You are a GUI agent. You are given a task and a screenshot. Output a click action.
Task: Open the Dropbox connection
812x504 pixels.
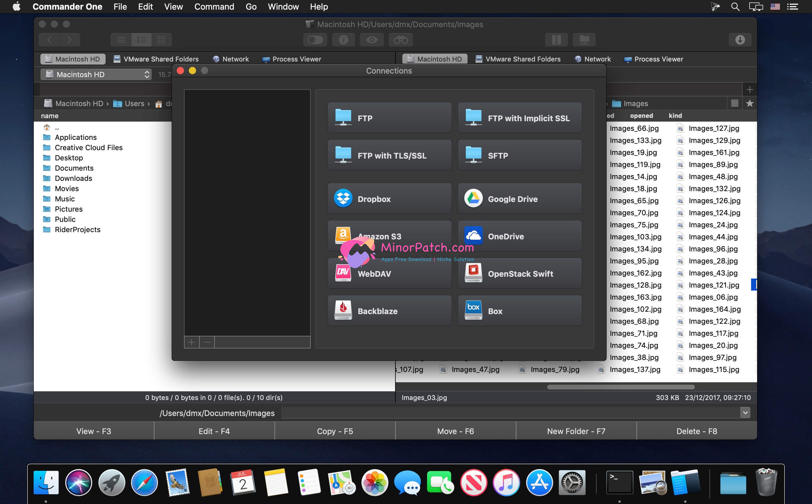[x=389, y=199]
